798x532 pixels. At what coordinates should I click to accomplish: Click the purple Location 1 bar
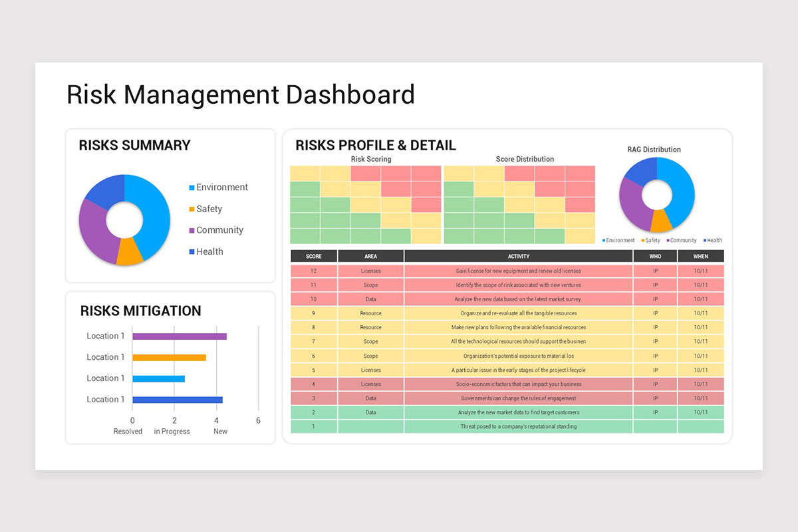pos(180,336)
